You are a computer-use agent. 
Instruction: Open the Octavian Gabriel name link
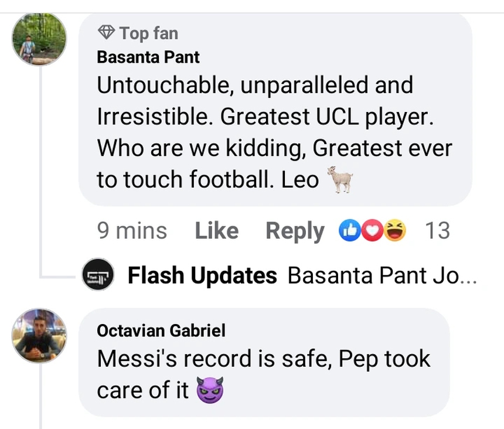pyautogui.click(x=161, y=331)
